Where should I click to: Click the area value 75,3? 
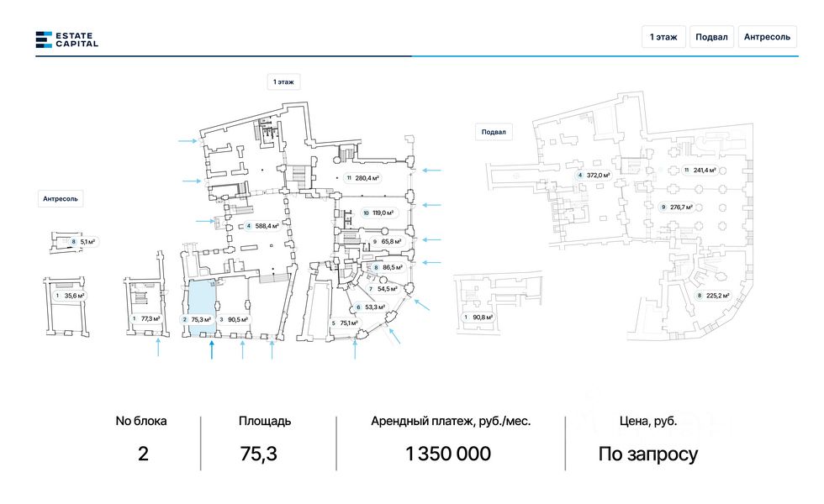tap(259, 454)
